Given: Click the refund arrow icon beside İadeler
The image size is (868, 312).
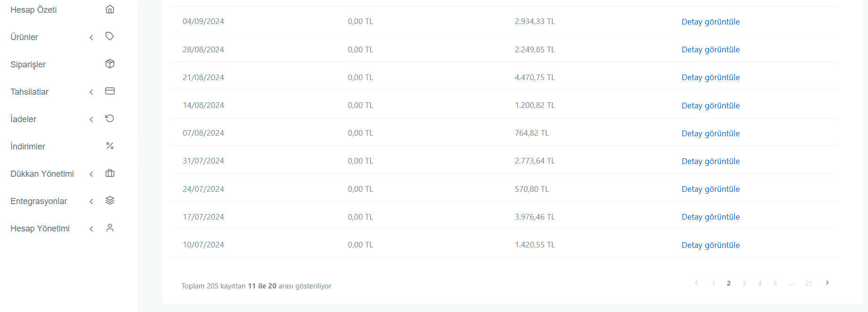Looking at the screenshot, I should [x=110, y=118].
